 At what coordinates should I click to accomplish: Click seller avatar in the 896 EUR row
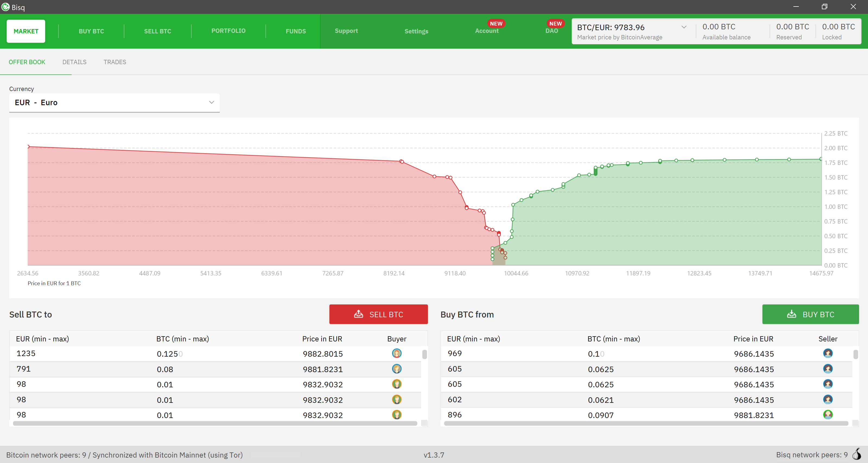[828, 415]
